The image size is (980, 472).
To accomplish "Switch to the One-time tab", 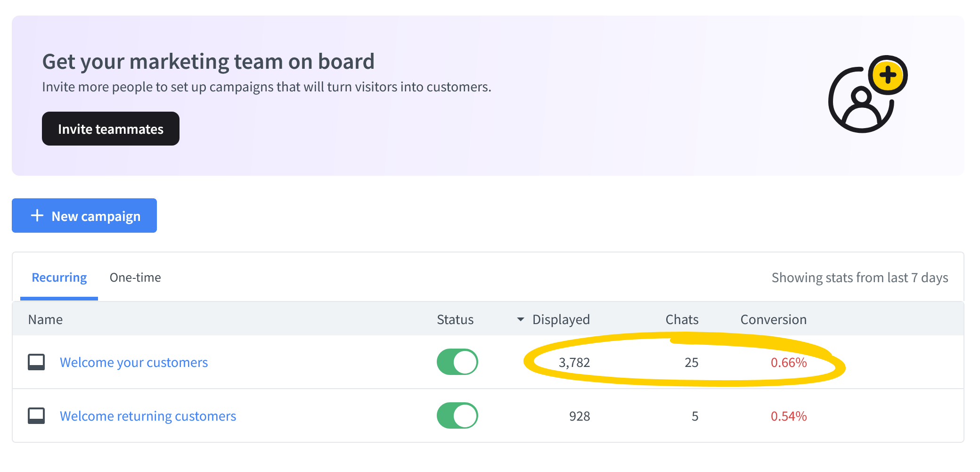I will click(x=135, y=277).
